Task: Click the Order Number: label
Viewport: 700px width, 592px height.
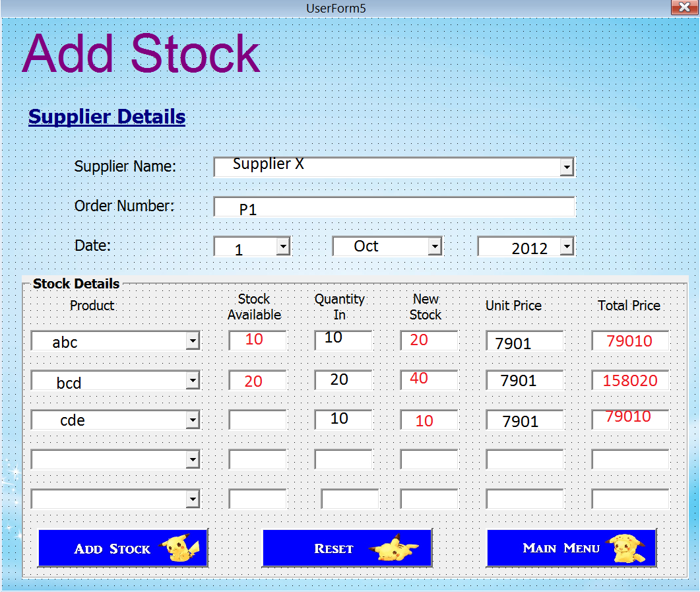Action: (124, 206)
